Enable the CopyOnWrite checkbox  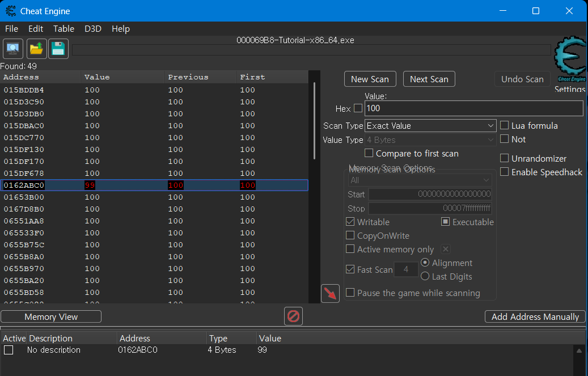point(350,235)
